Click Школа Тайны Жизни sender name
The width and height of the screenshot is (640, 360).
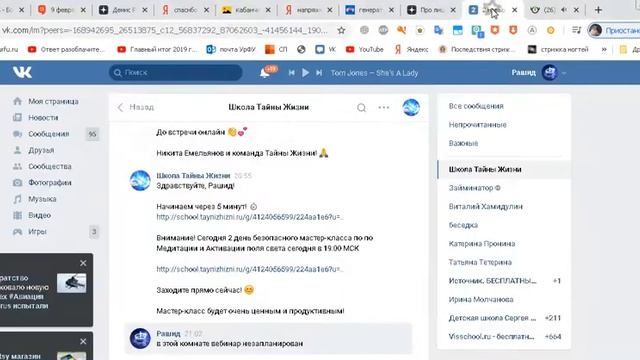coord(193,176)
